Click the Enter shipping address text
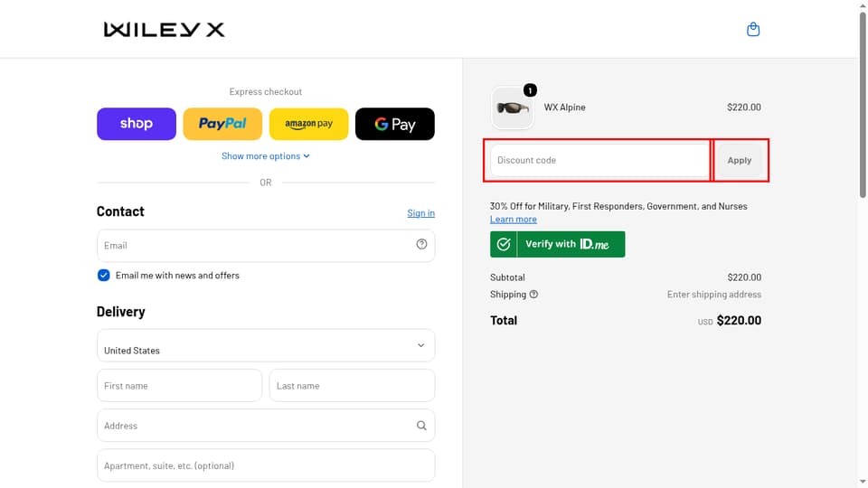 point(714,295)
